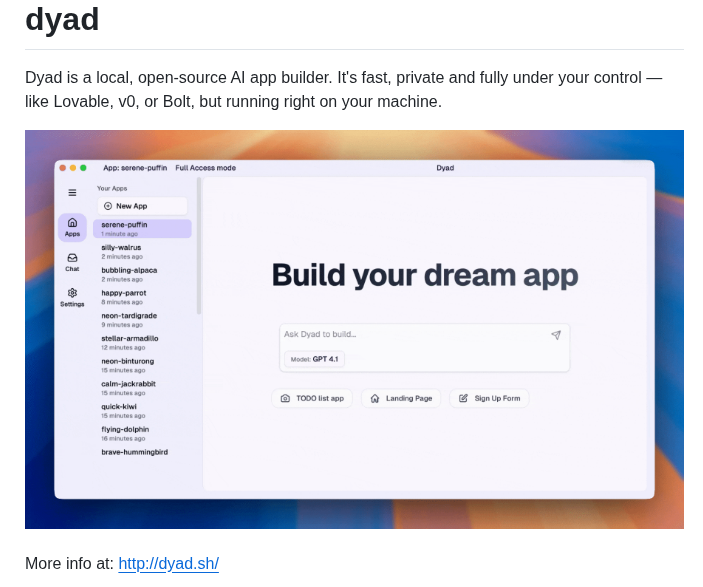
Task: Click the house icon on Landing Page
Action: click(375, 398)
